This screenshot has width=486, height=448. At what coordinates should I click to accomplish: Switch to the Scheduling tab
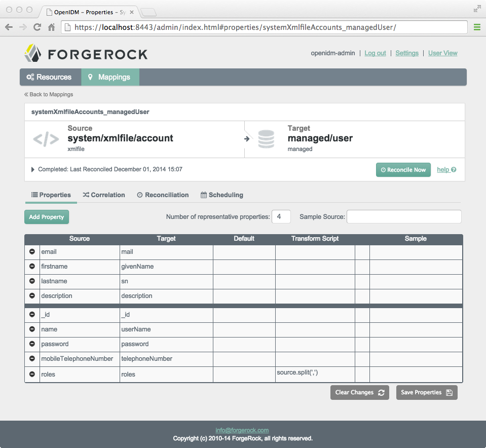(x=222, y=195)
